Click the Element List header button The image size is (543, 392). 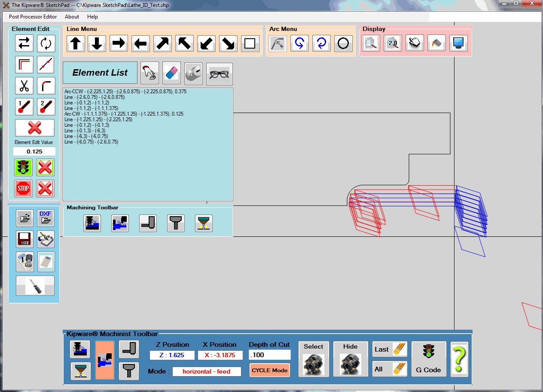(100, 73)
